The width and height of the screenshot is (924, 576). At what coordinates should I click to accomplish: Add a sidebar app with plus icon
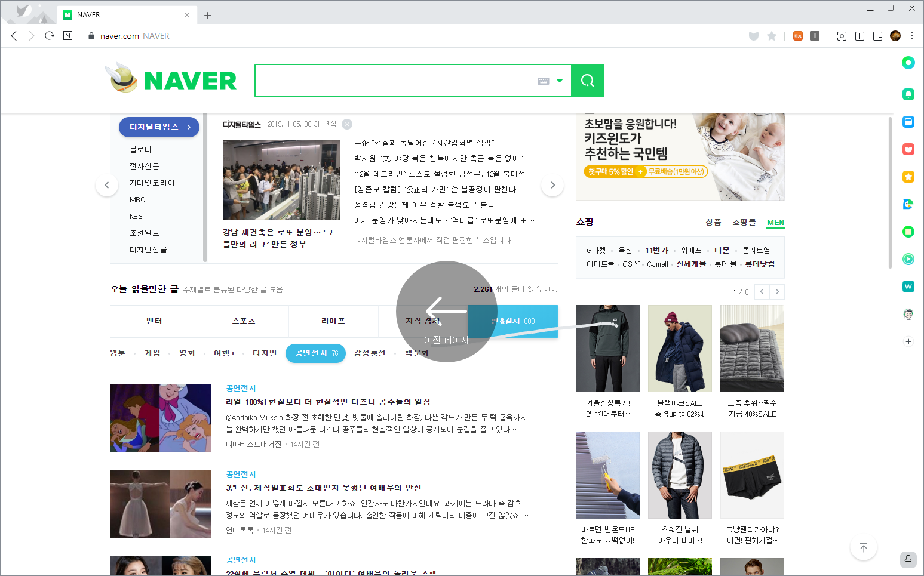pyautogui.click(x=908, y=341)
